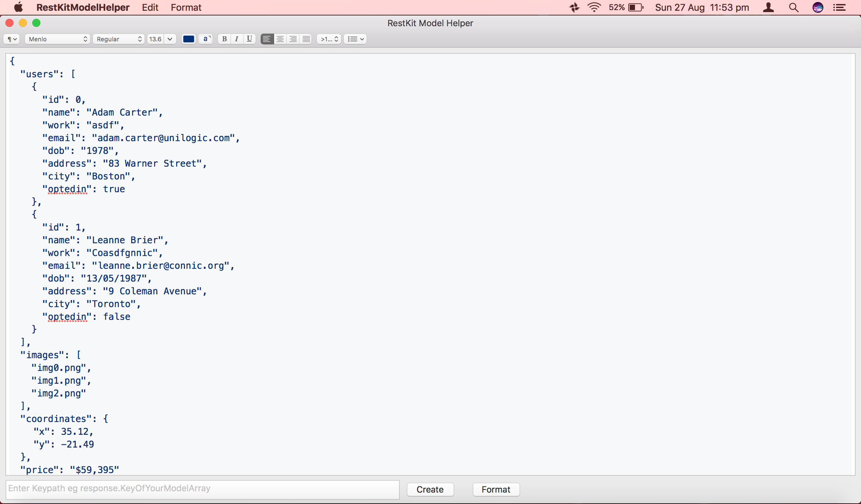Click the optedin false line
The height and width of the screenshot is (504, 861).
click(86, 317)
